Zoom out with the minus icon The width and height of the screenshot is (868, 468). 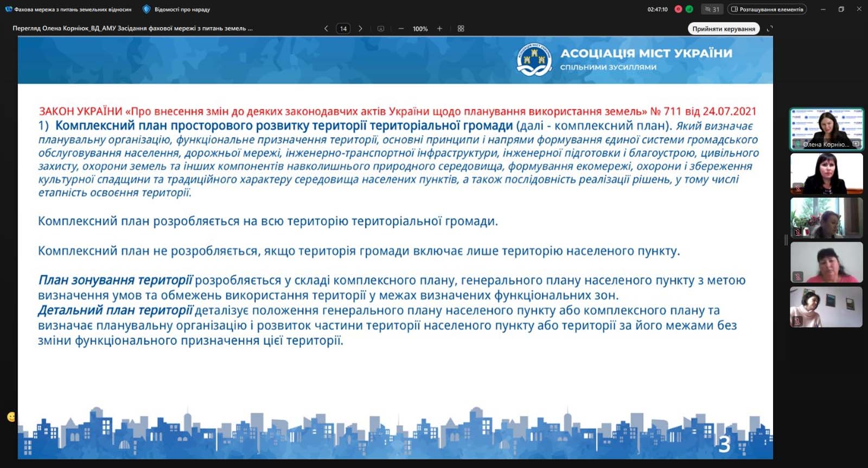click(x=401, y=29)
